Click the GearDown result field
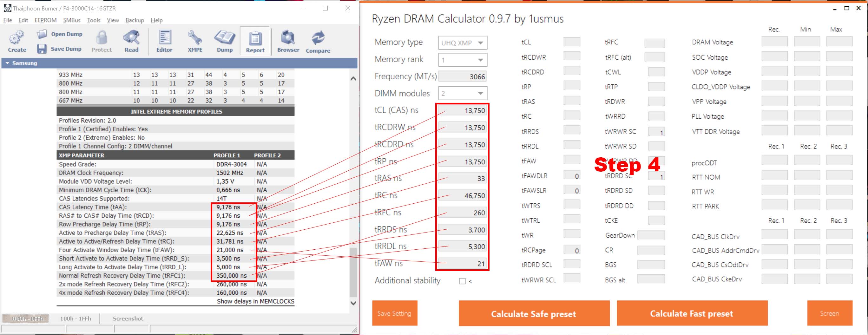This screenshot has width=868, height=335. pyautogui.click(x=651, y=235)
